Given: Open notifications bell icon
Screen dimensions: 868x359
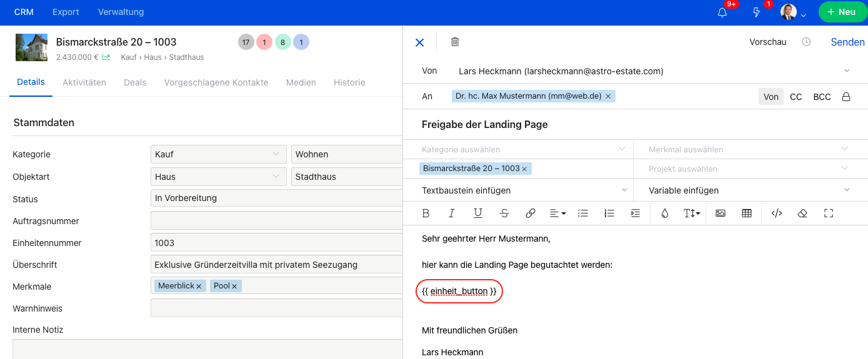Looking at the screenshot, I should tap(722, 12).
